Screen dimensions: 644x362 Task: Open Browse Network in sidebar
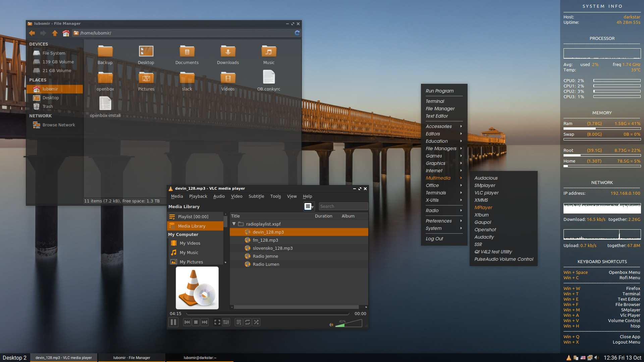(58, 125)
